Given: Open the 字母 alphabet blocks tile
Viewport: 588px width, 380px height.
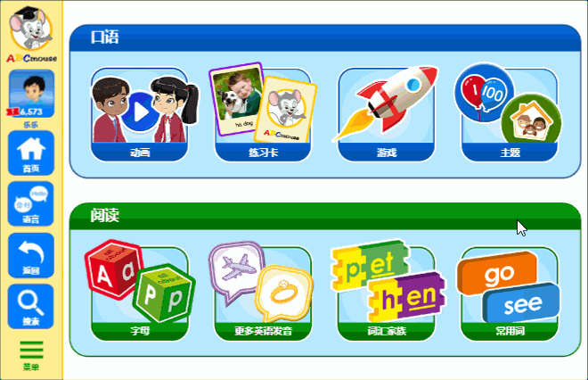Looking at the screenshot, I should [x=140, y=291].
